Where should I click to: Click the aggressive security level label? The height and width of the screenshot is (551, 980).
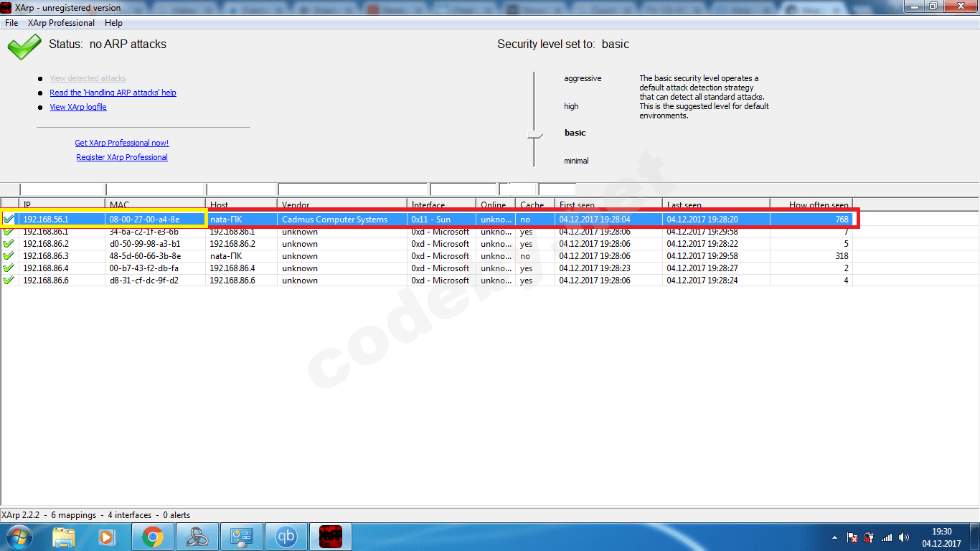(x=583, y=78)
